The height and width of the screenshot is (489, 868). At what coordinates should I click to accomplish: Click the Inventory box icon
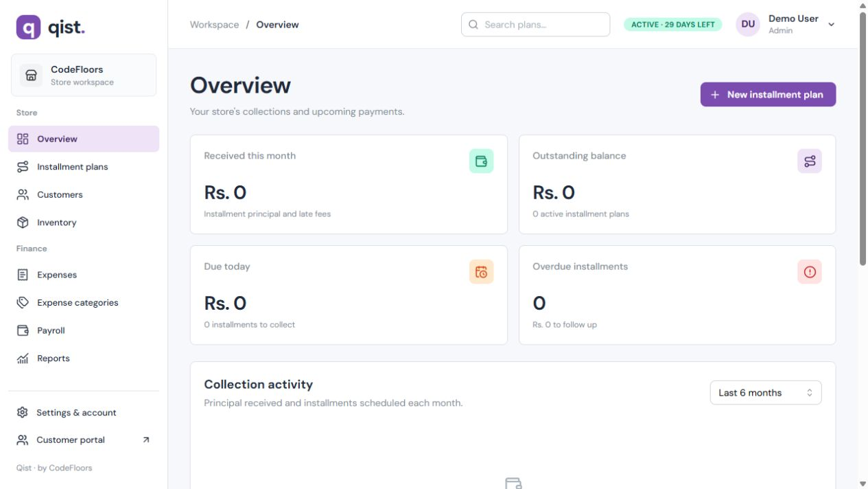[x=23, y=223]
